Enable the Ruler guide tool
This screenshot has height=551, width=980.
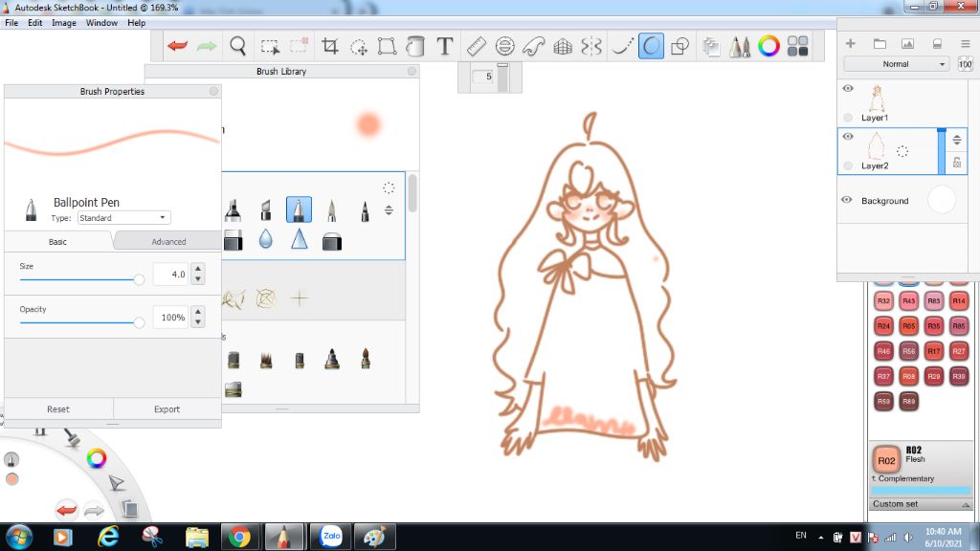[477, 46]
